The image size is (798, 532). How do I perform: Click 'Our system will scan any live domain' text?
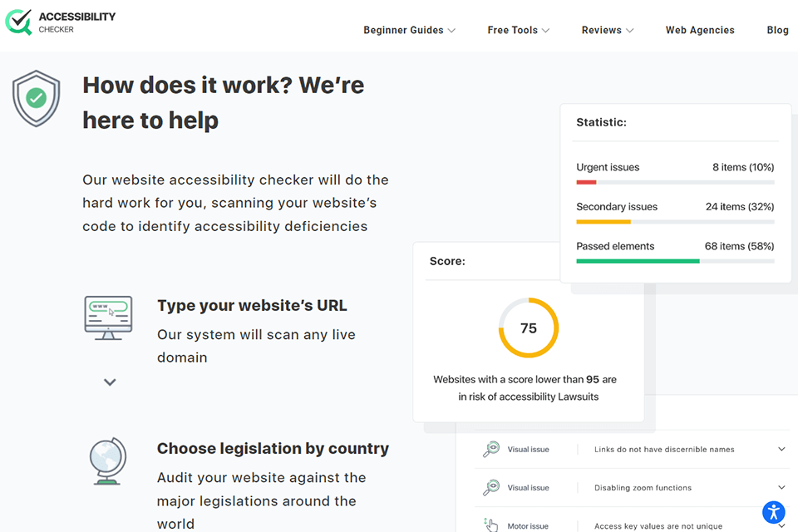(x=256, y=346)
